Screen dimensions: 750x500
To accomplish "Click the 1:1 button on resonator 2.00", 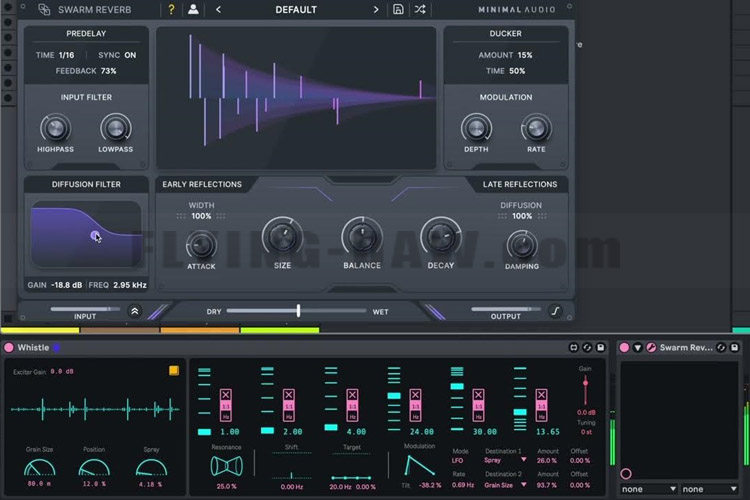I will tap(289, 406).
